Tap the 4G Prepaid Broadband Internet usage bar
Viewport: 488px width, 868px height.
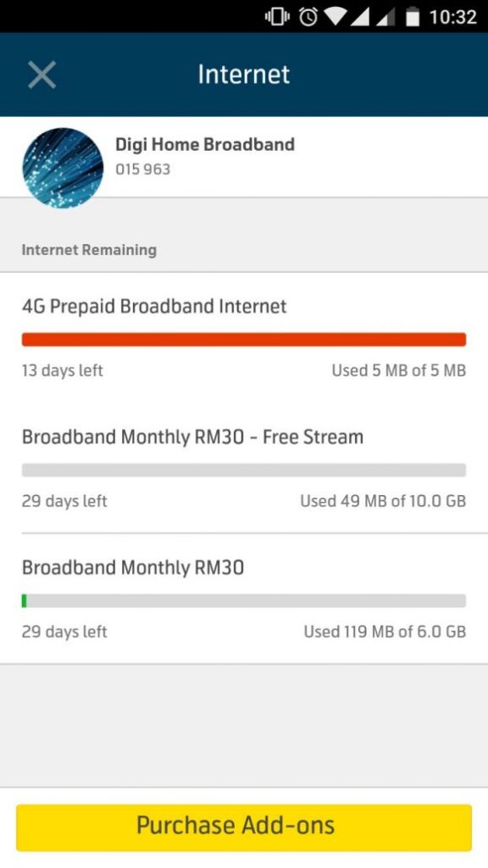tap(244, 339)
